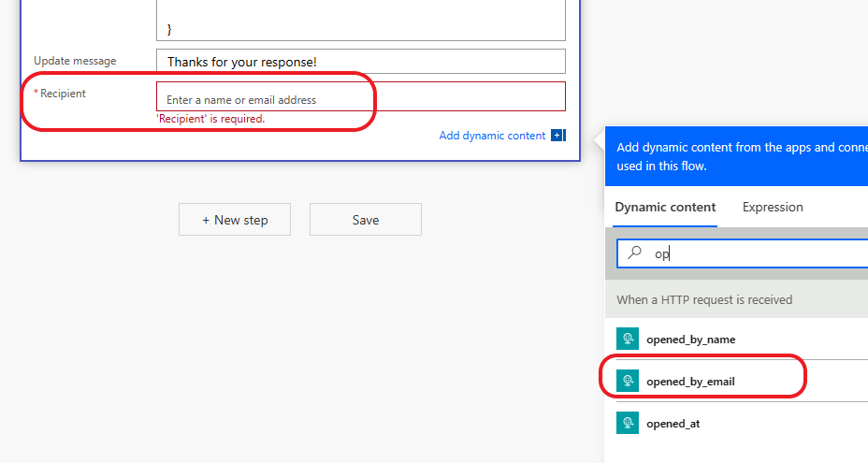868x463 pixels.
Task: Click the plus icon beside Add dynamic content
Action: click(557, 135)
